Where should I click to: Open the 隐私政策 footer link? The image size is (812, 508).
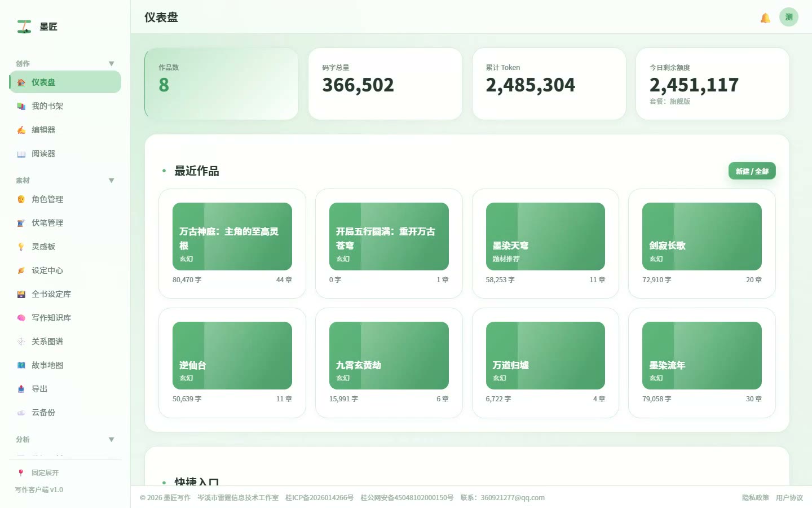point(756,498)
